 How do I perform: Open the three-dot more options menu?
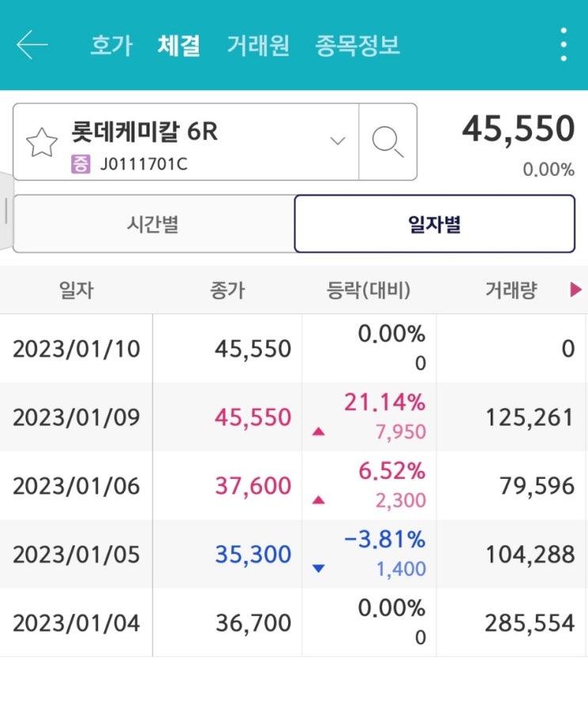(x=563, y=45)
